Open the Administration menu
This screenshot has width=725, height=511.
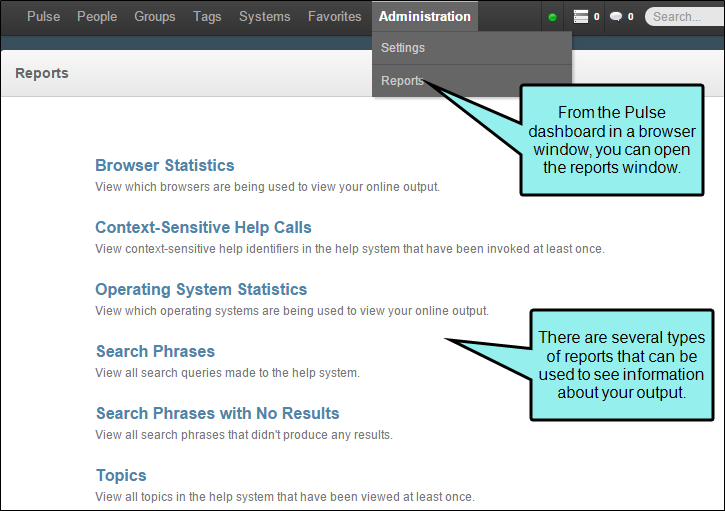(x=425, y=17)
